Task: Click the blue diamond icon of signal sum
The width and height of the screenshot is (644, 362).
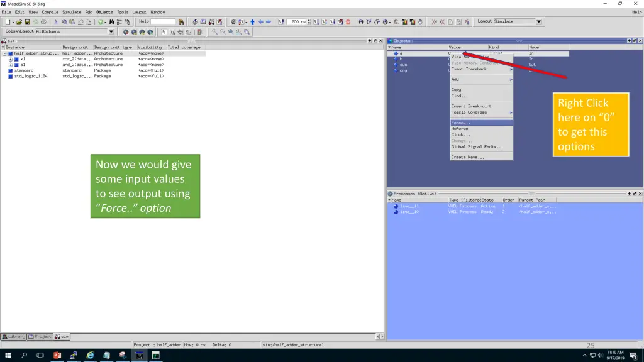Action: [396, 65]
